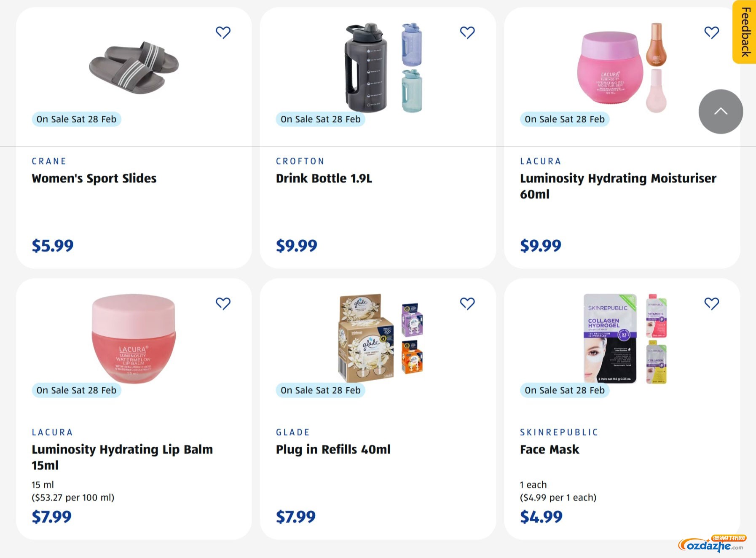Click On Sale Sat 28 Feb badge on slides
This screenshot has width=756, height=558.
pyautogui.click(x=76, y=119)
